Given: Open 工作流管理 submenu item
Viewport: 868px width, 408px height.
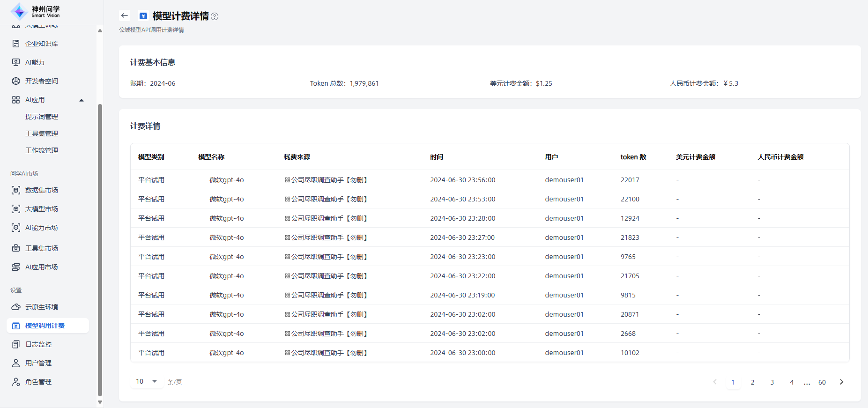Looking at the screenshot, I should tap(42, 150).
